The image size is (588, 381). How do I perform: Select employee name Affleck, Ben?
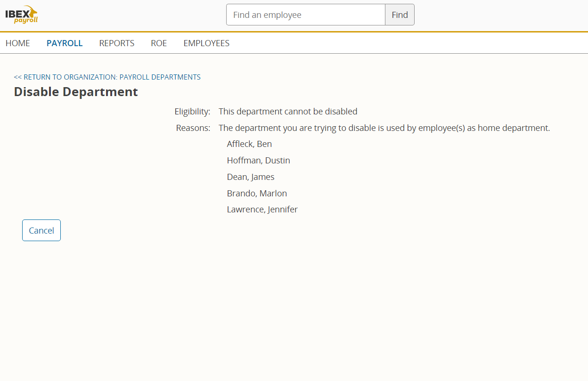tap(249, 144)
